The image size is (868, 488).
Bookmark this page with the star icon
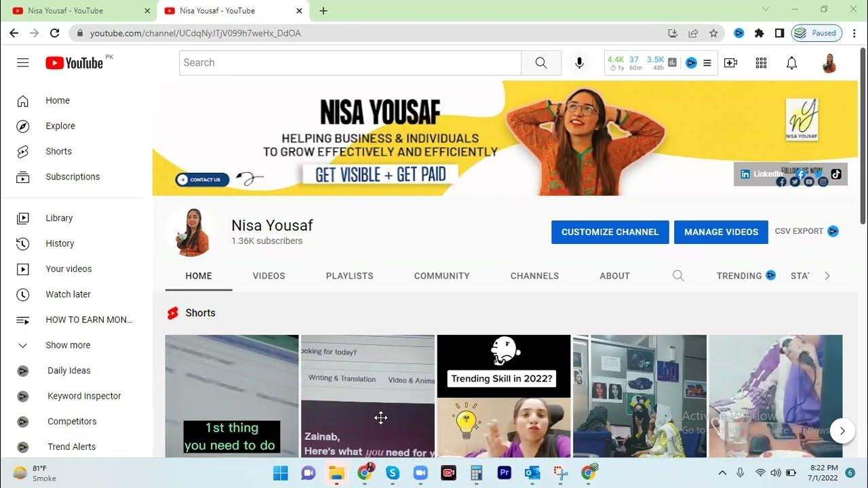pos(713,33)
